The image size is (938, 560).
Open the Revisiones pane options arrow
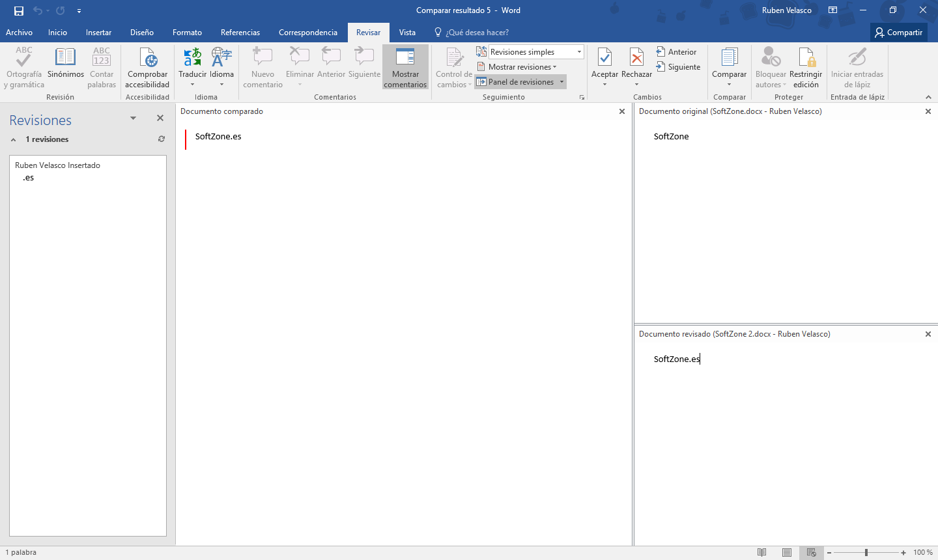click(x=133, y=118)
